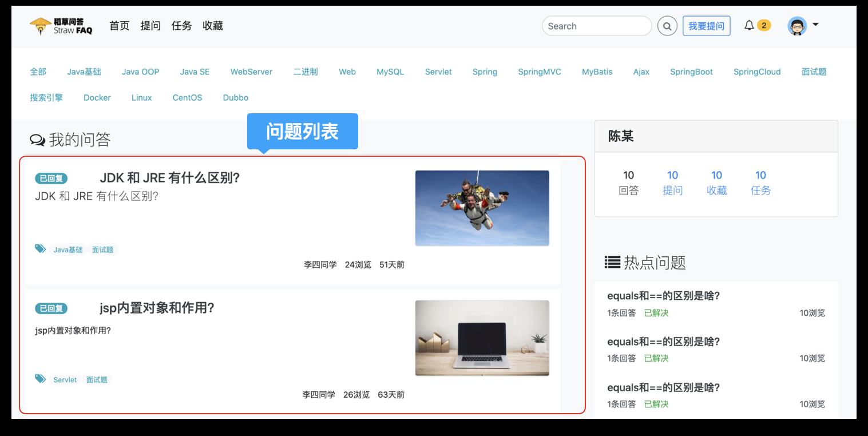The width and height of the screenshot is (868, 436).
Task: Click the 63天前 timestamp
Action: click(x=391, y=394)
